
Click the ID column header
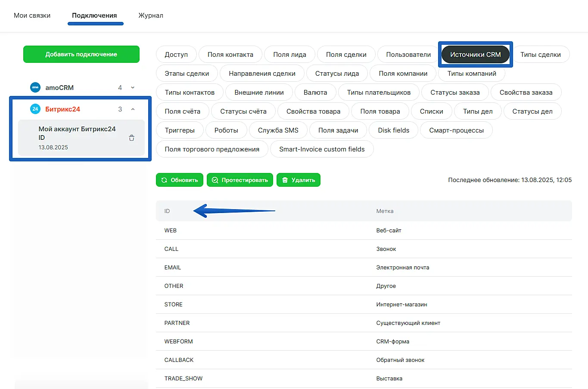click(x=167, y=211)
